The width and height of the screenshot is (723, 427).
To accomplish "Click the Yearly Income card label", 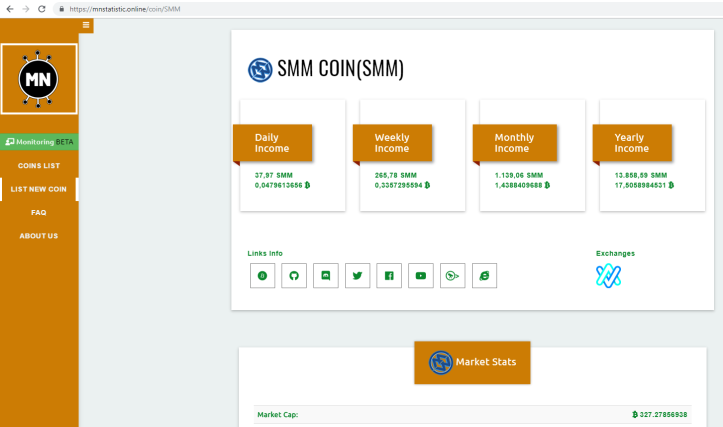I will tap(632, 143).
